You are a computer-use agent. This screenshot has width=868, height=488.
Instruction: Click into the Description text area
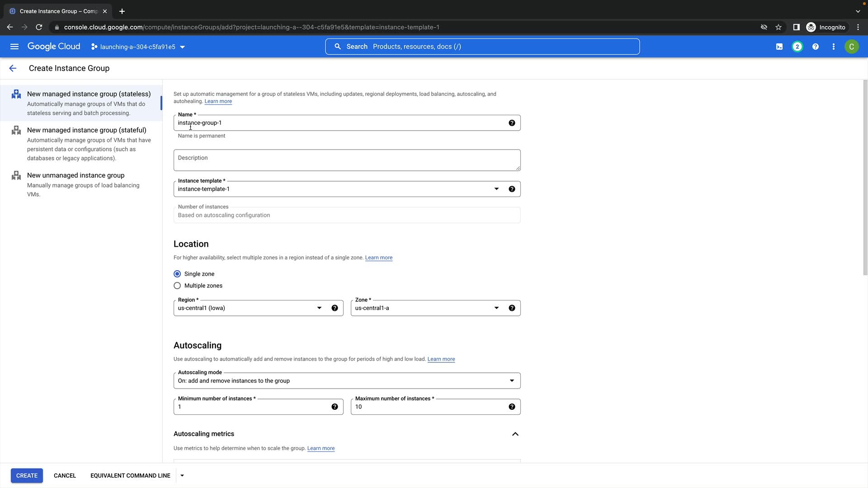click(346, 160)
